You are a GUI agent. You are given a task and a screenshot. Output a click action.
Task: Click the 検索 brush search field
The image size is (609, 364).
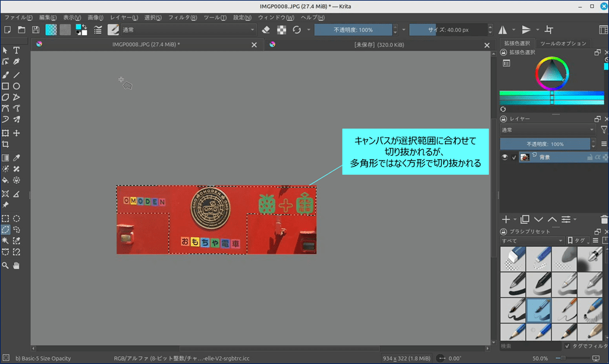(x=529, y=346)
